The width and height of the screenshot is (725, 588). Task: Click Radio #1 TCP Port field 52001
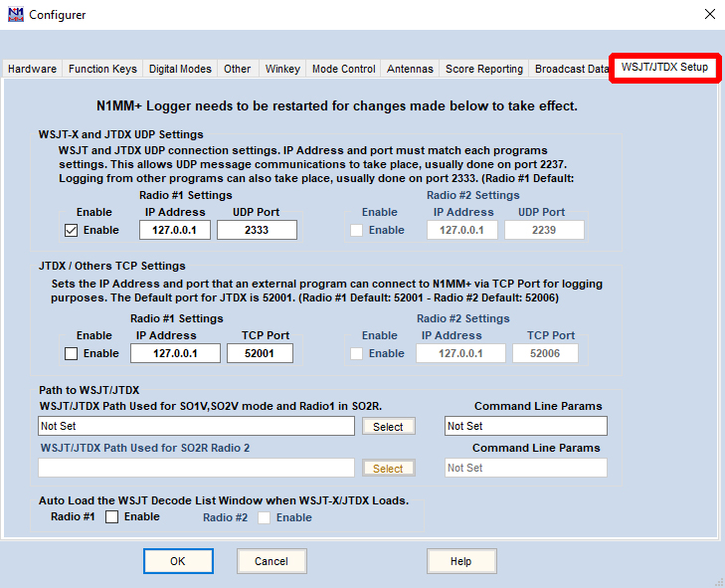(x=260, y=353)
